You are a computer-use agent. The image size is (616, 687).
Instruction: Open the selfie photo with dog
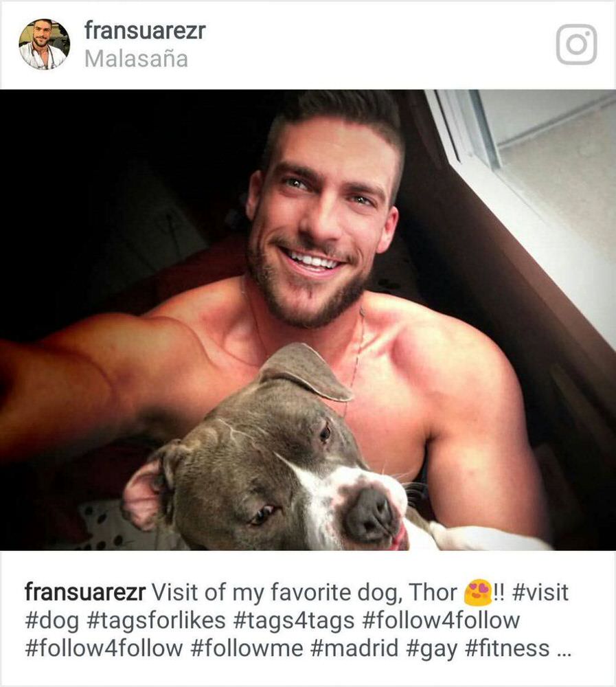pyautogui.click(x=308, y=320)
